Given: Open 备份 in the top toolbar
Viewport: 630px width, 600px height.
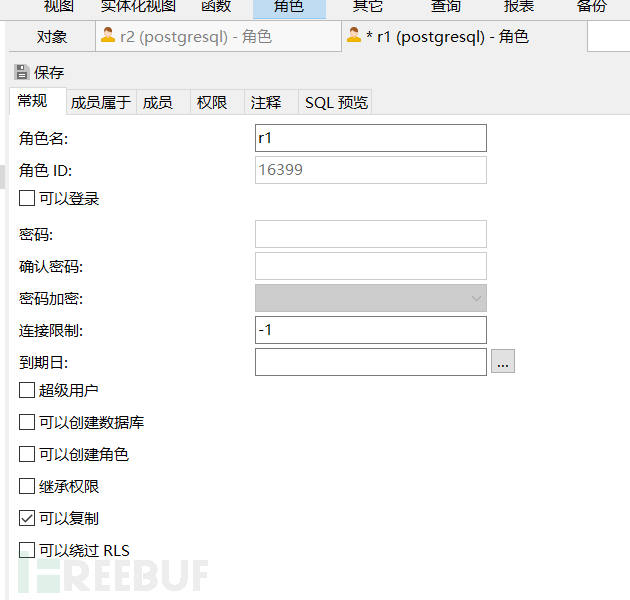Looking at the screenshot, I should pos(591,6).
